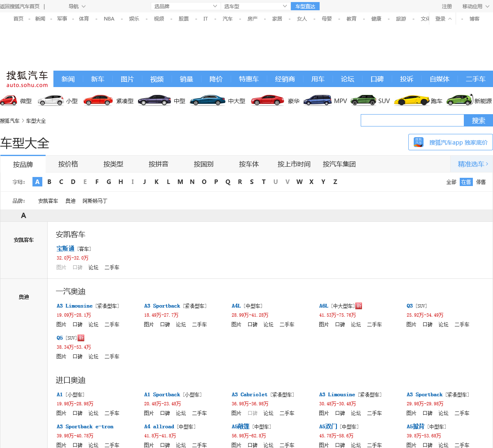Screen dimensions: 493x448
Task: Click the 搜索 search button
Action: click(479, 120)
